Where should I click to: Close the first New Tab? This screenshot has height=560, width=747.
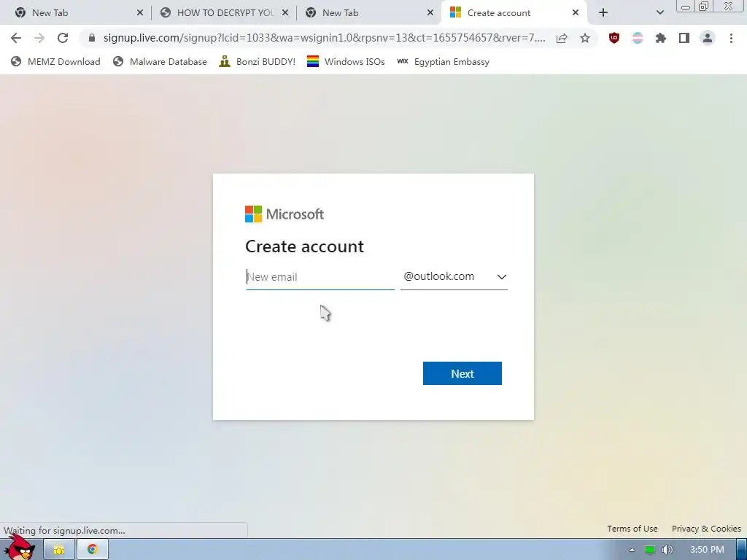click(x=140, y=13)
